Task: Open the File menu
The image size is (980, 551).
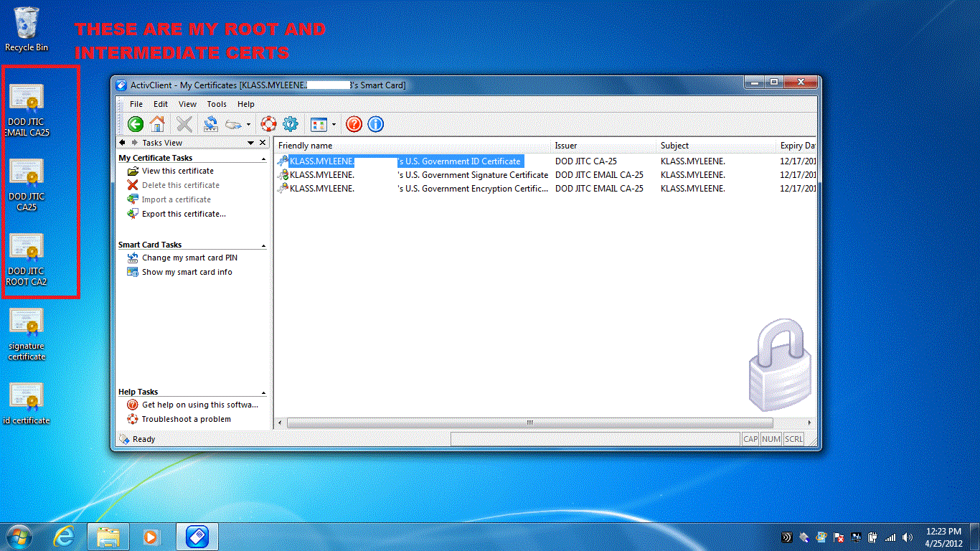Action: click(136, 104)
